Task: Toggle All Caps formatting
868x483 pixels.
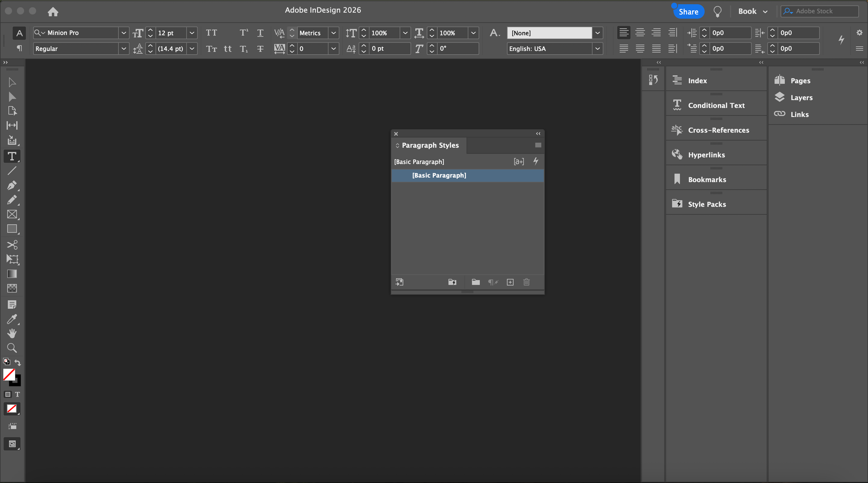Action: (x=211, y=33)
